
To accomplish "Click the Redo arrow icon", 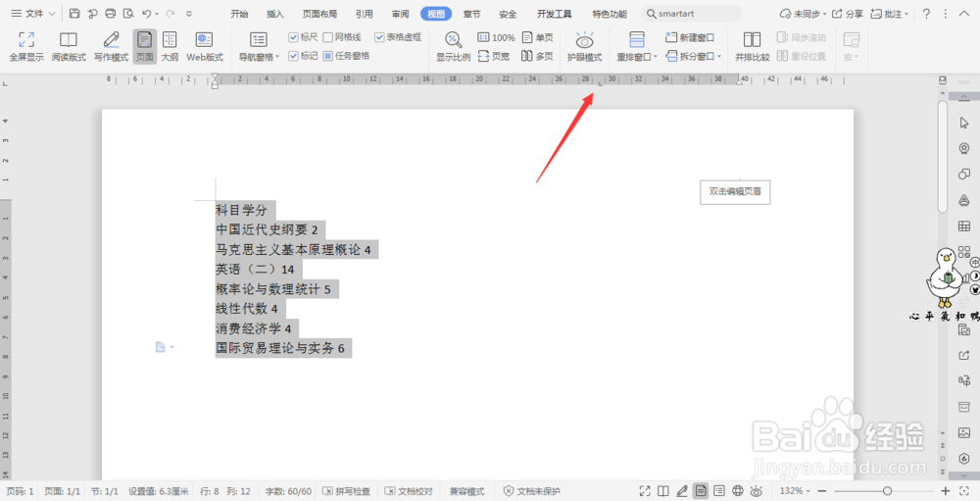I will click(170, 13).
